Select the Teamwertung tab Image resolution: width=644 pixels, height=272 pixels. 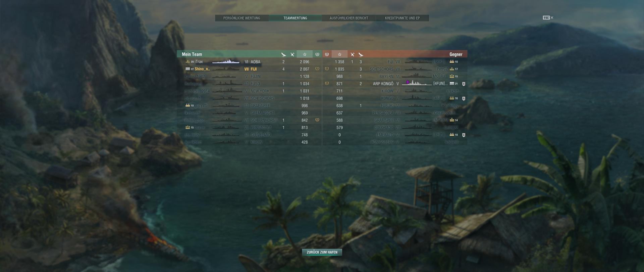295,18
